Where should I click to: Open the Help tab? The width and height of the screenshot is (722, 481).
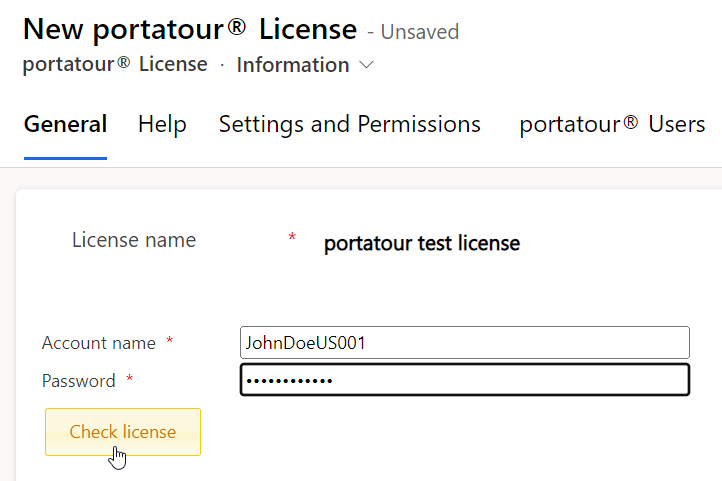(x=162, y=125)
